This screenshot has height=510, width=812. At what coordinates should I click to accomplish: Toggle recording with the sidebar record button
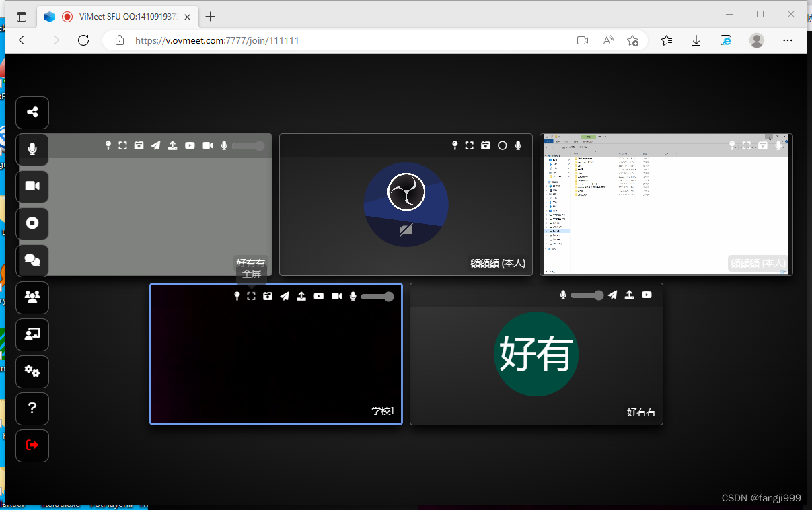point(32,223)
